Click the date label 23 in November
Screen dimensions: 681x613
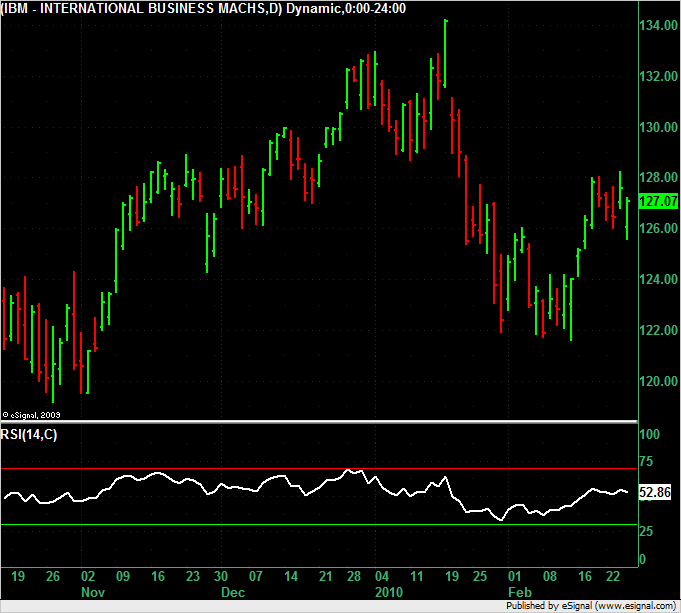coord(193,577)
